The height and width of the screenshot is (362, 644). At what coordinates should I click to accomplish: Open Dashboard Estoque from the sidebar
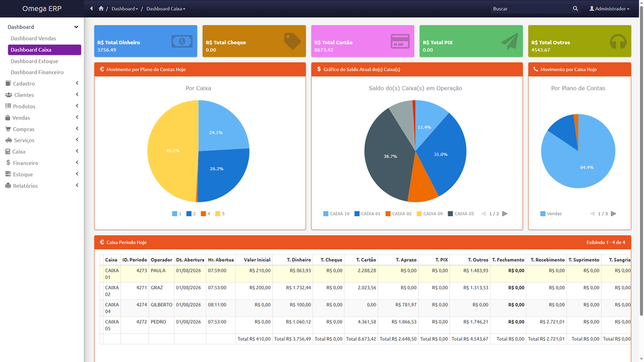[x=35, y=61]
